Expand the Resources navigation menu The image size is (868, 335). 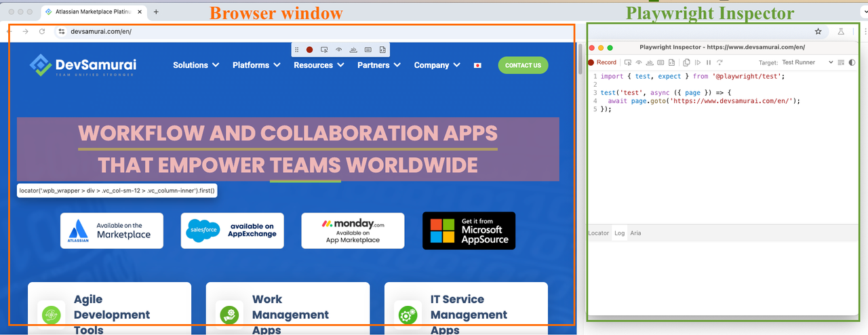pos(319,65)
